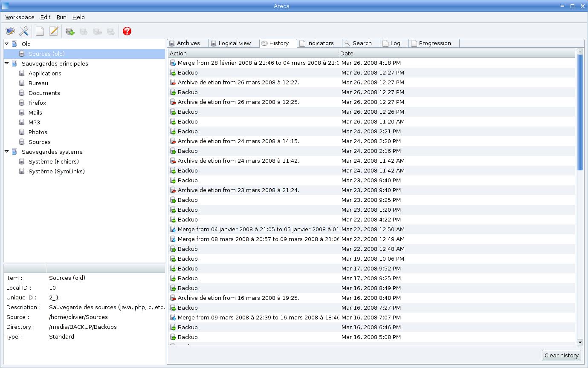Viewport: 588px width, 368px height.
Task: Click the '/home/olivier/Sources' source value
Action: point(78,317)
